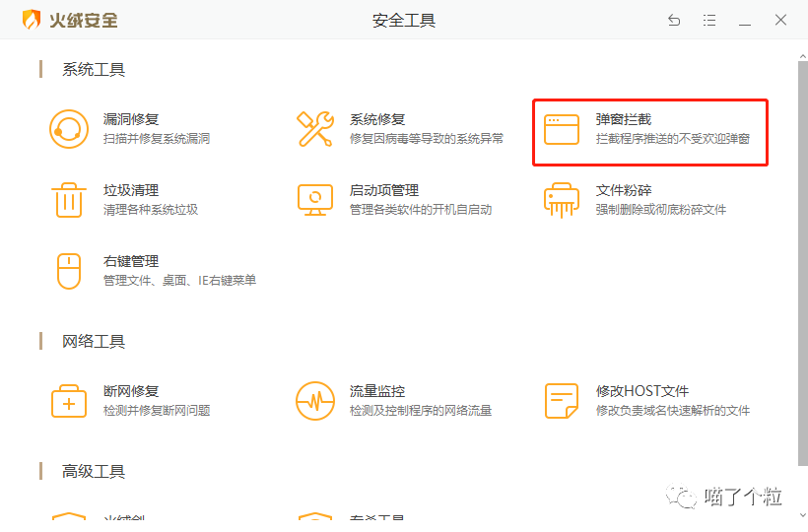Open the title bar menu list icon
Image resolution: width=808 pixels, height=532 pixels.
(709, 20)
